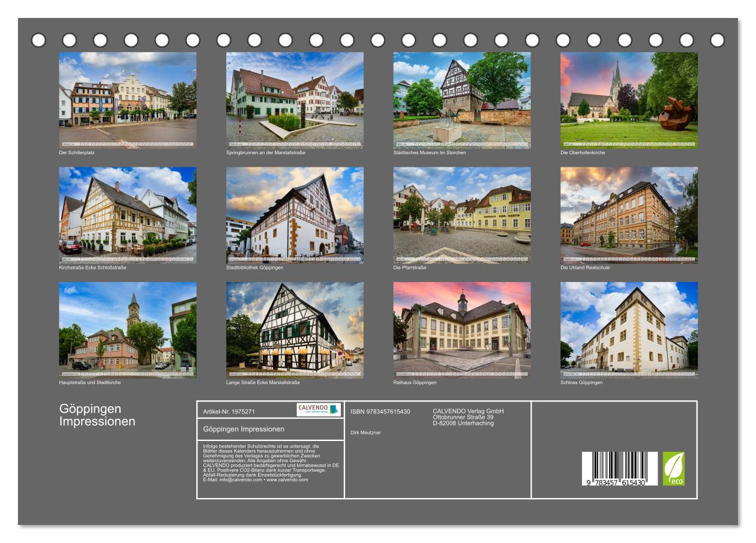Select the Stadtbibliothek Göppingen photo
The image size is (756, 543).
[295, 215]
